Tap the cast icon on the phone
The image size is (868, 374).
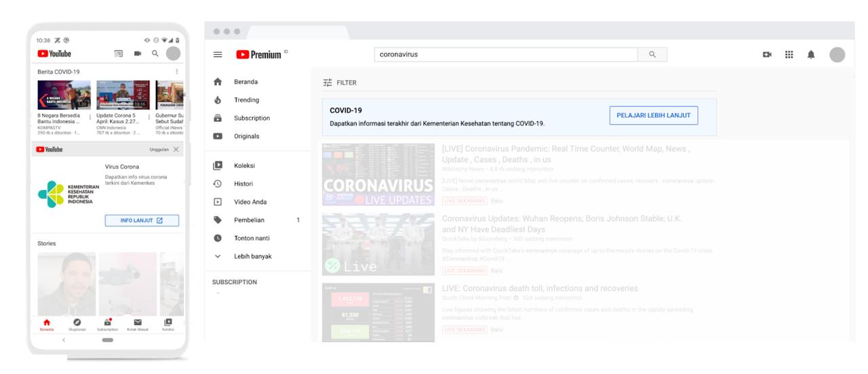[119, 54]
